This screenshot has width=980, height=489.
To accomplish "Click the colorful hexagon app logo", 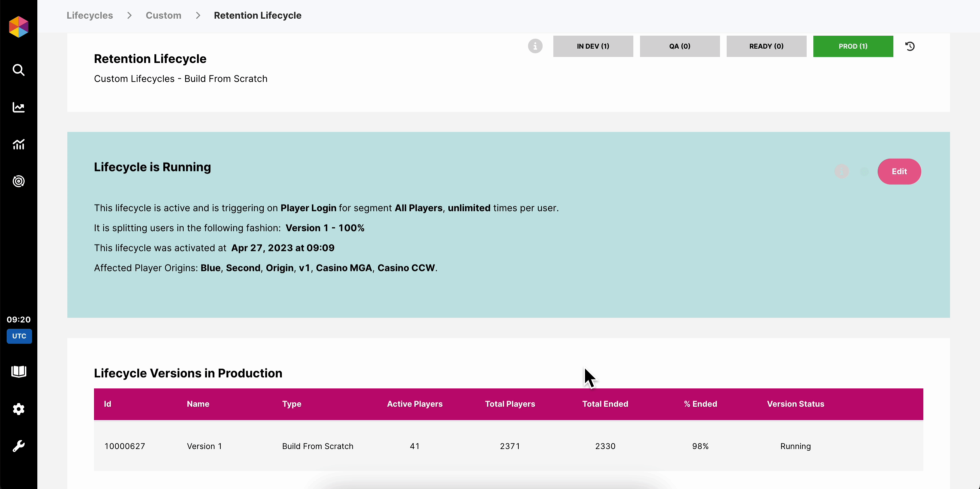I will tap(18, 27).
